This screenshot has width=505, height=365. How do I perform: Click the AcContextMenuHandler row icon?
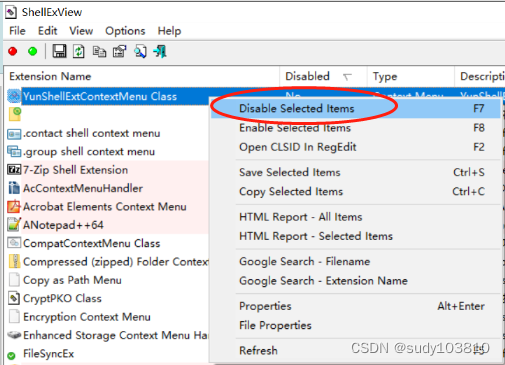14,188
